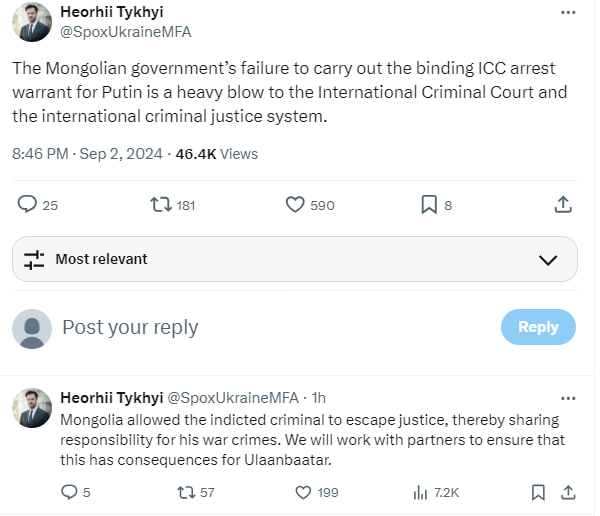Viewport: 600px width, 516px height.
Task: Like the main tweet with 590 likes
Action: tap(295, 204)
